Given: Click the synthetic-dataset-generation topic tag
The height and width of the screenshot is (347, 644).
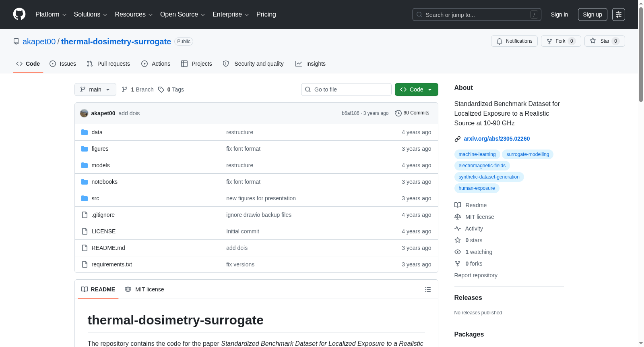Looking at the screenshot, I should [x=489, y=177].
